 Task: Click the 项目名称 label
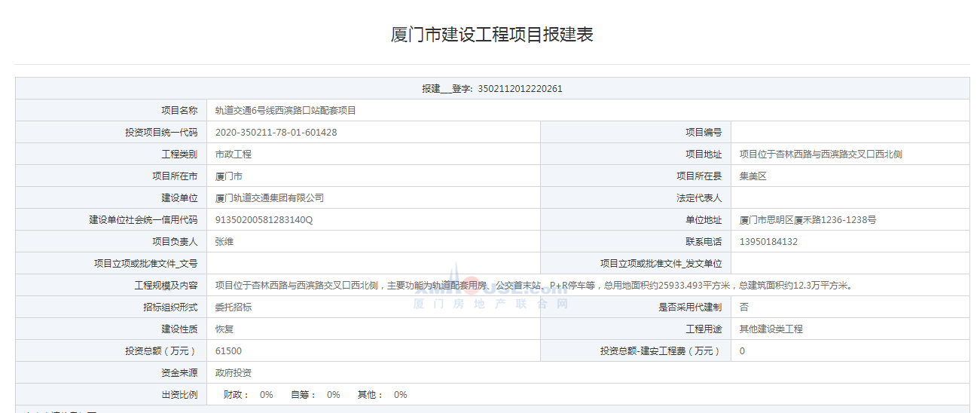(179, 111)
